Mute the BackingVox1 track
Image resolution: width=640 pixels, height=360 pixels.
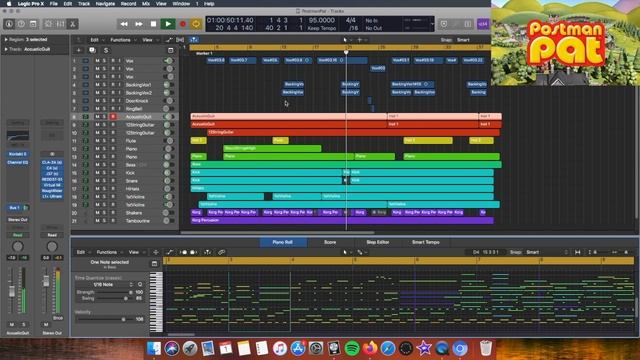tap(97, 85)
